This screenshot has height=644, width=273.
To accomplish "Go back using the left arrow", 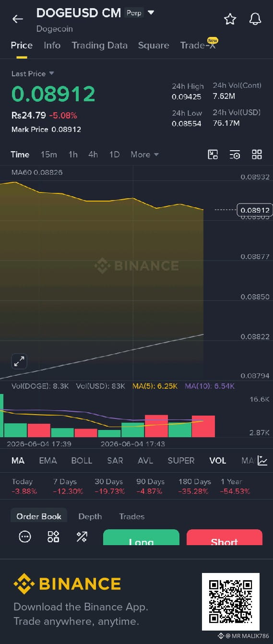I will [18, 19].
